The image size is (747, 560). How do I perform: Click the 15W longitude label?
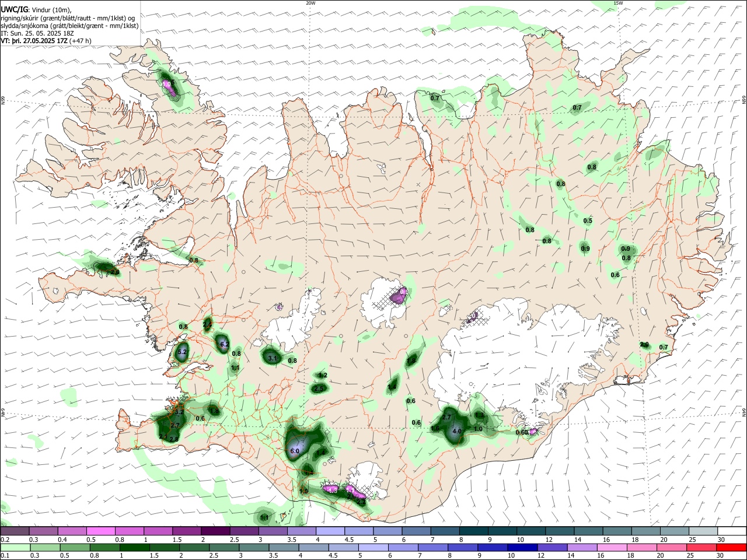point(619,3)
